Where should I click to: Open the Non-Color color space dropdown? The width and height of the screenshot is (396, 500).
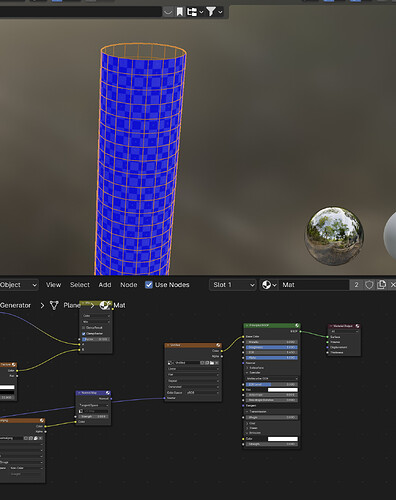click(x=25, y=468)
